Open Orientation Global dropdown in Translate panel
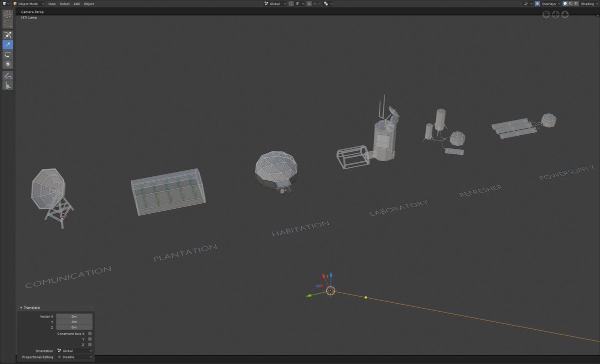 74,351
